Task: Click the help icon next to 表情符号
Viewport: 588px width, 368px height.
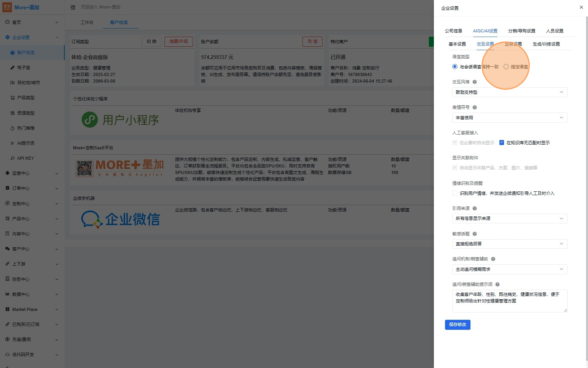Action: point(475,107)
